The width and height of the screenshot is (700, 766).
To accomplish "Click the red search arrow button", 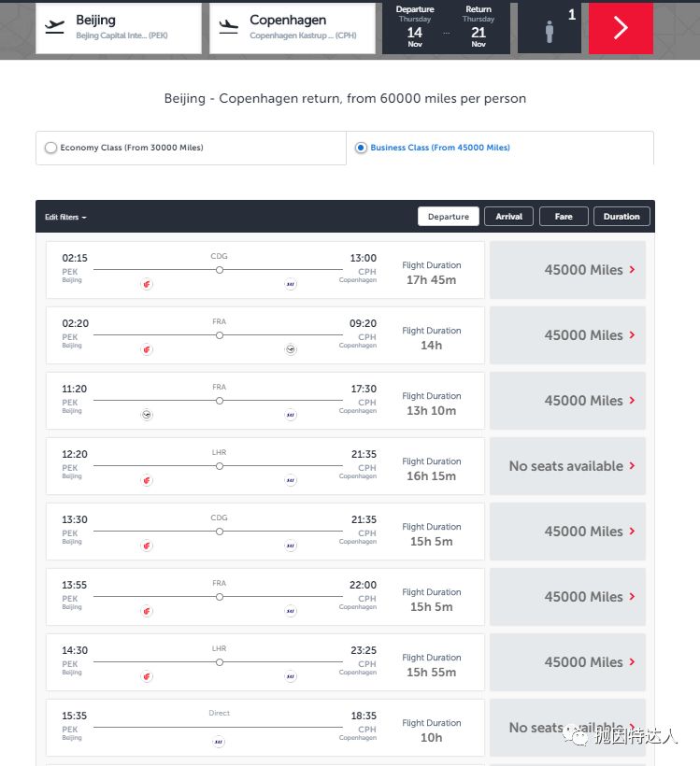I will click(x=621, y=28).
